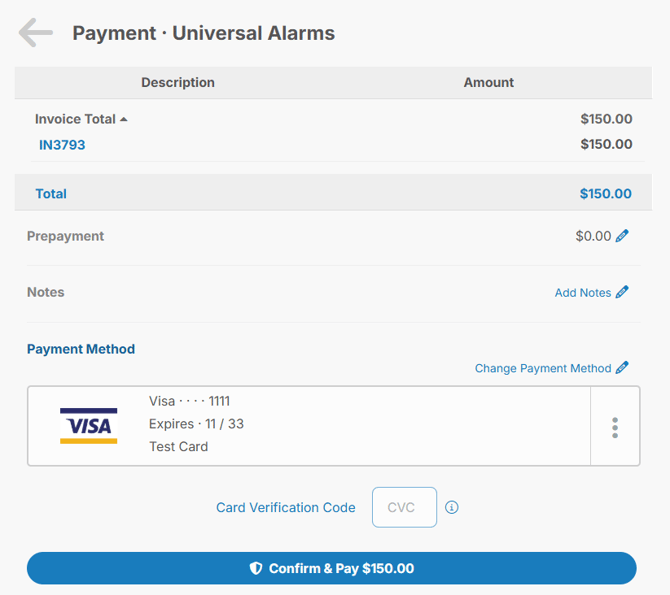The width and height of the screenshot is (670, 595).
Task: Click the back arrow icon
Action: pyautogui.click(x=35, y=33)
